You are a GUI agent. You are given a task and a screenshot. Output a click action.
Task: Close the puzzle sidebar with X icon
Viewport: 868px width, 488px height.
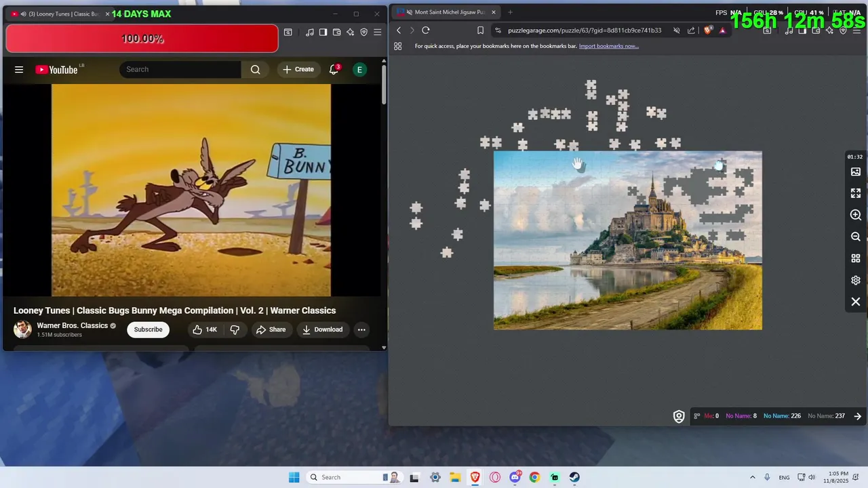(856, 302)
